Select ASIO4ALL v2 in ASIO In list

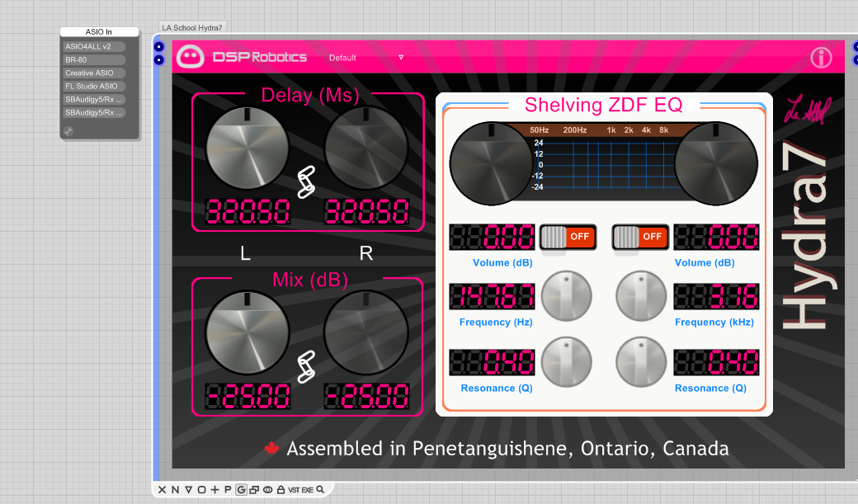(93, 46)
